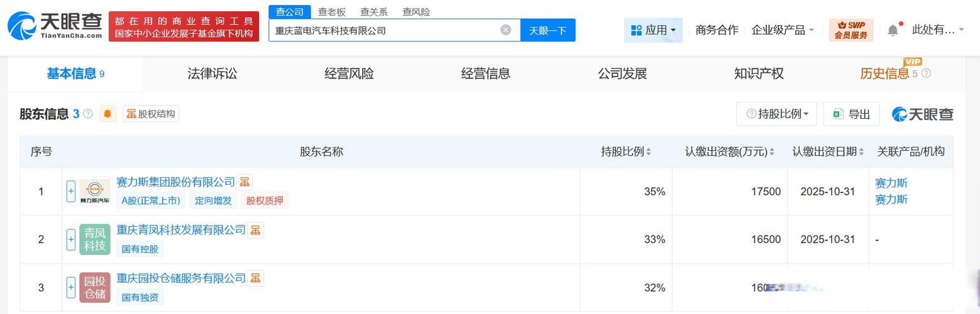Open the 经营风险 tab

349,73
